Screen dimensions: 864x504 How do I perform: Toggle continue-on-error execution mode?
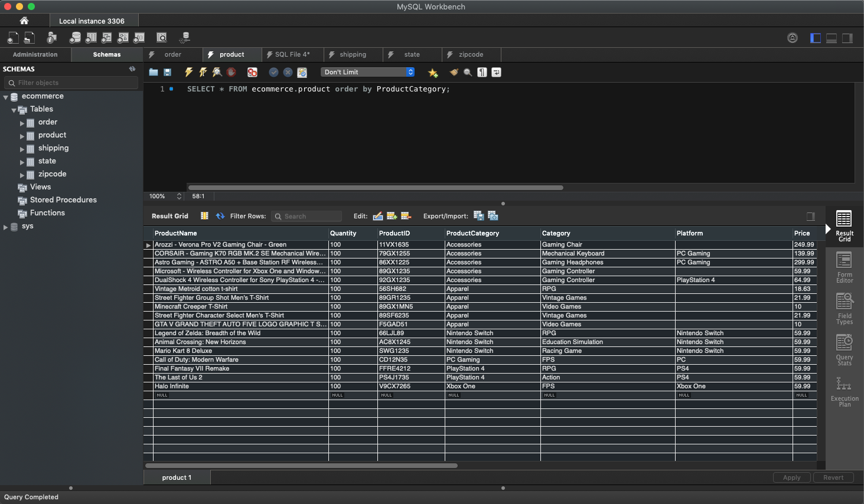pos(252,72)
